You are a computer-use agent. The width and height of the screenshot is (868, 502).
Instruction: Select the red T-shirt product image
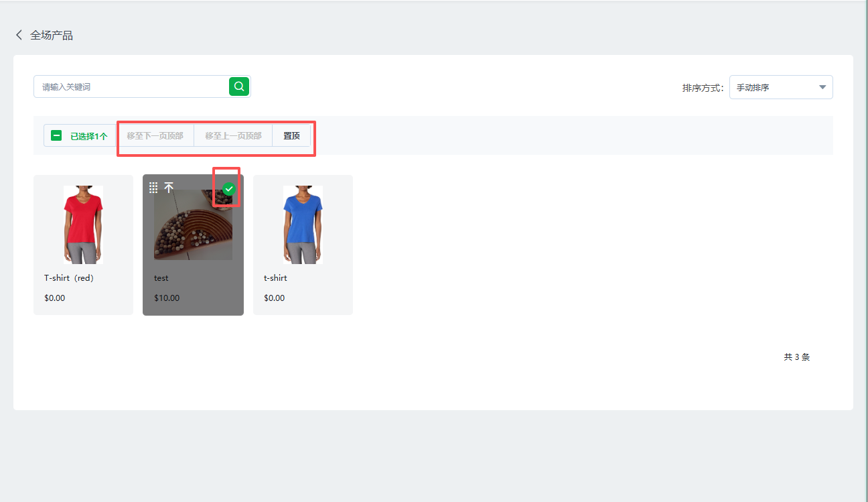83,225
